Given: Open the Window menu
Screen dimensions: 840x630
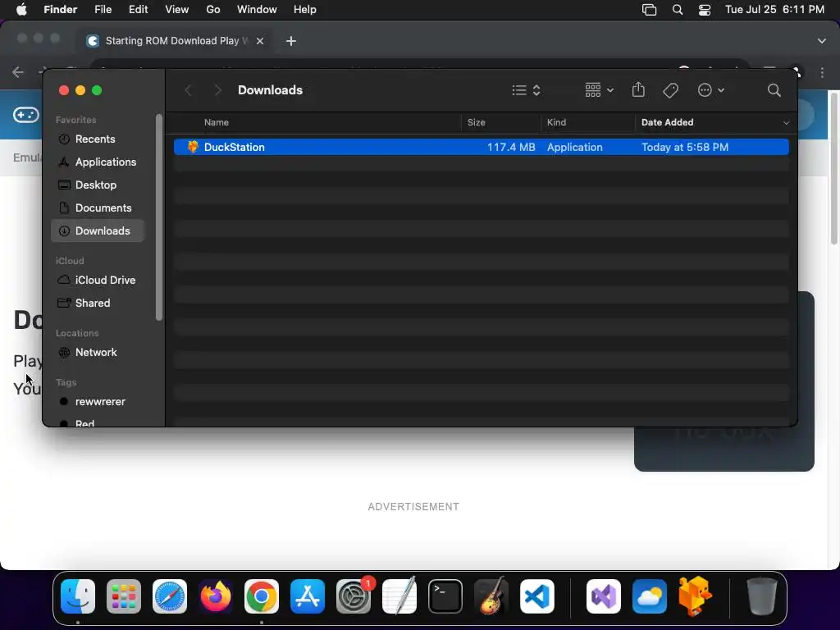Looking at the screenshot, I should [257, 10].
